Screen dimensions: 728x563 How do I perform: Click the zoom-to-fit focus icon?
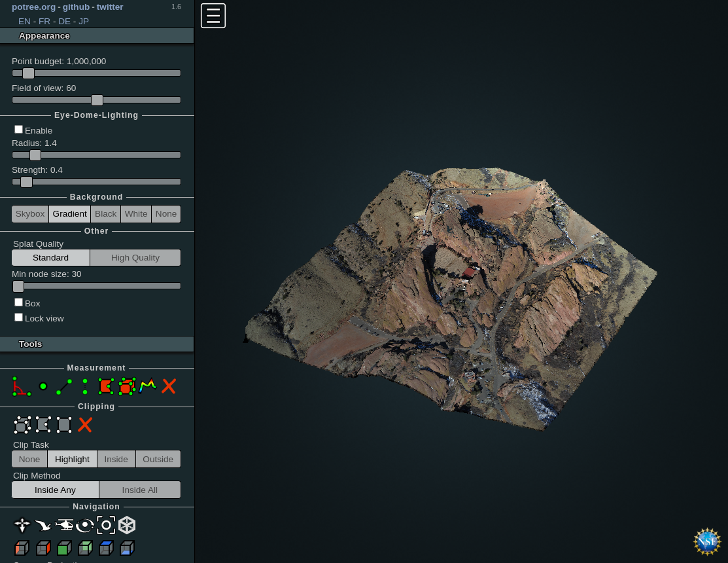106,525
